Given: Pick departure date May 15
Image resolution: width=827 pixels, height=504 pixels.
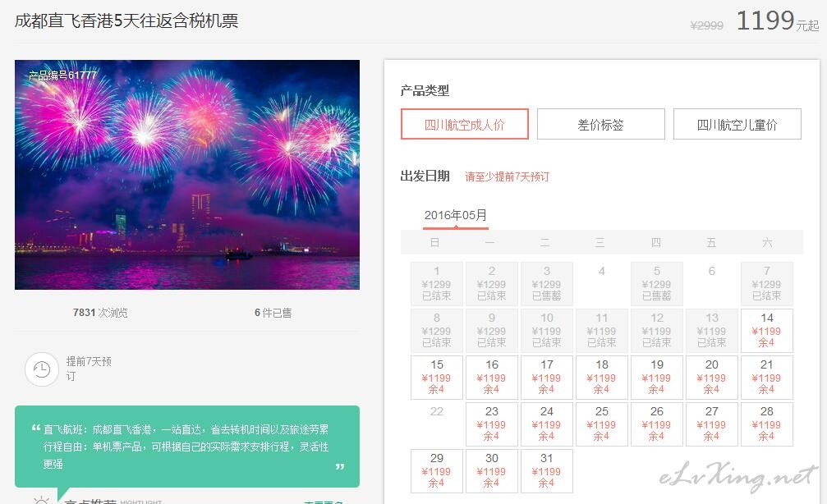Looking at the screenshot, I should [x=437, y=378].
